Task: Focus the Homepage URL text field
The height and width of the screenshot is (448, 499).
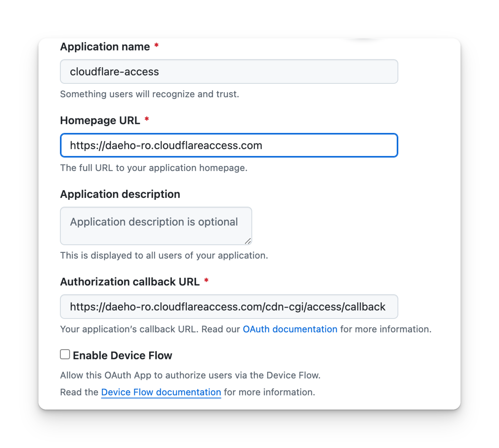Action: point(229,145)
